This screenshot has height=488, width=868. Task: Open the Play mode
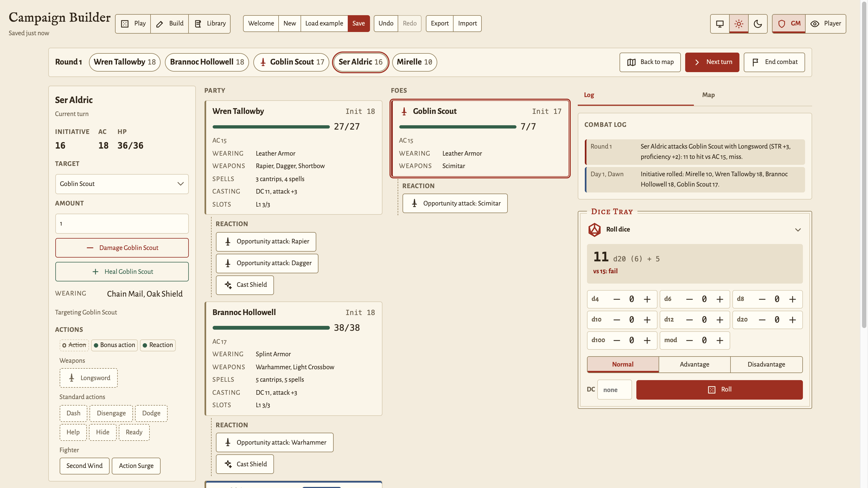click(x=133, y=24)
